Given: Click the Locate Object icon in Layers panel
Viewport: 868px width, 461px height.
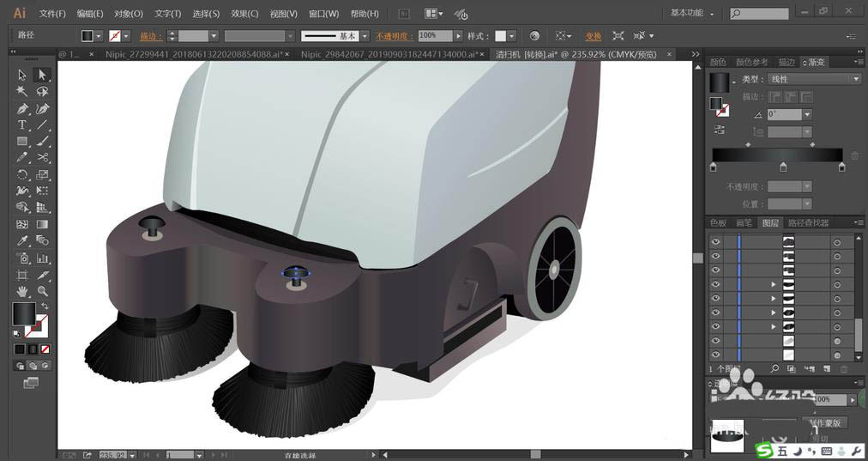Looking at the screenshot, I should coord(775,368).
